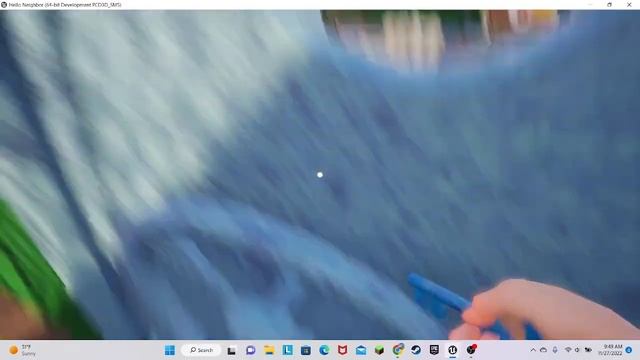This screenshot has width=640, height=360.
Task: Show hidden system tray icons
Action: click(533, 350)
